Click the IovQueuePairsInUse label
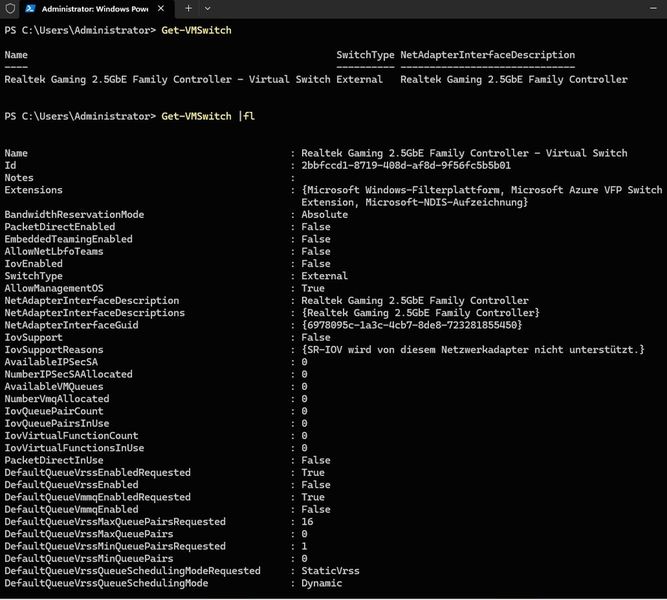 [x=57, y=423]
